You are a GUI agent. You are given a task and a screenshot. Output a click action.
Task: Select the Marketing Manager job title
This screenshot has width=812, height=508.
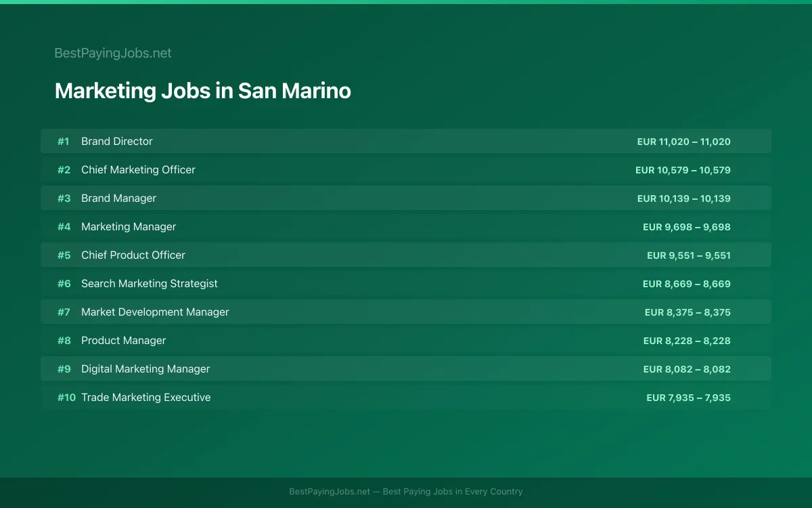[x=129, y=227]
